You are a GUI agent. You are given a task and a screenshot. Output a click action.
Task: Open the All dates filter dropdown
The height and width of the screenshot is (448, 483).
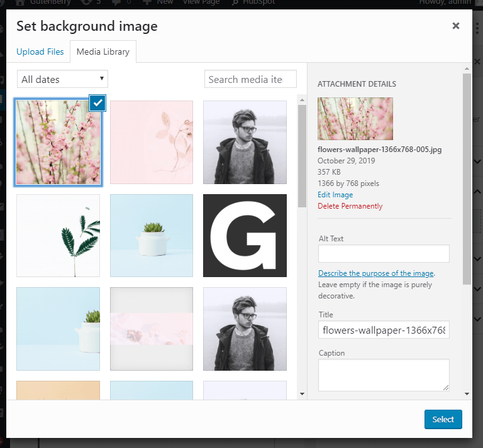click(62, 79)
